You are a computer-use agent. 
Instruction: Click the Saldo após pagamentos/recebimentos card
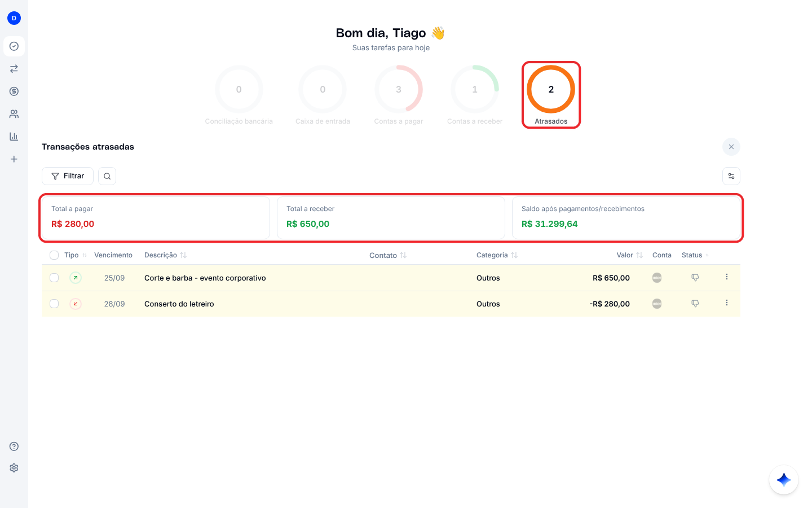tap(626, 218)
